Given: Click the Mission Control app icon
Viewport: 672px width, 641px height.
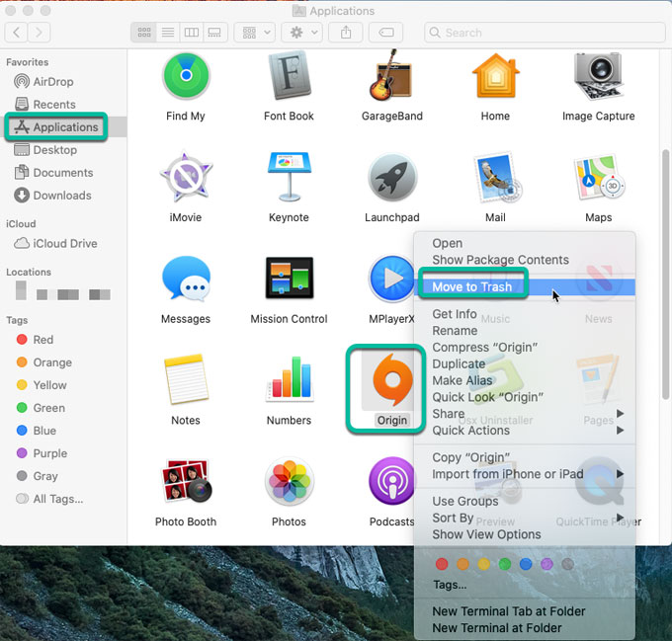Looking at the screenshot, I should click(x=289, y=280).
